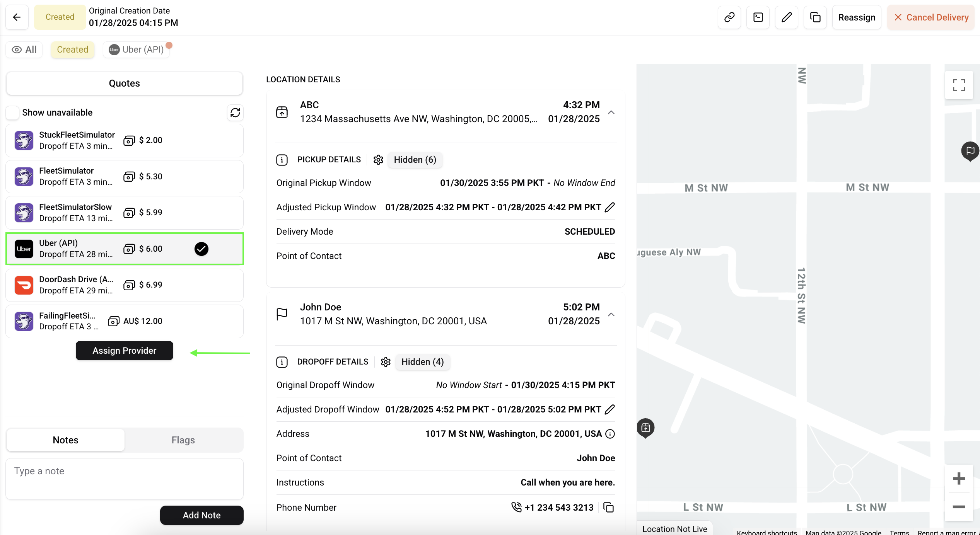Screen dimensions: 980x535
Task: Click the pencil edit delivery icon
Action: pyautogui.click(x=786, y=17)
